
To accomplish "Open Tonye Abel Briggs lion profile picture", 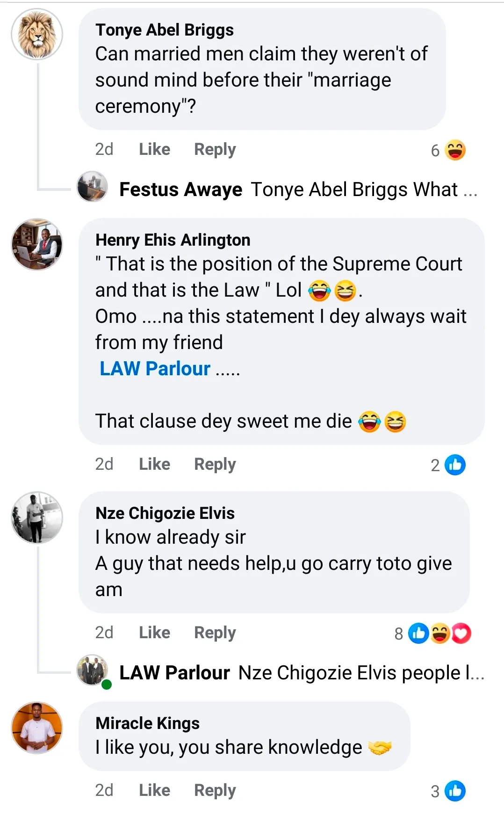I will click(37, 34).
